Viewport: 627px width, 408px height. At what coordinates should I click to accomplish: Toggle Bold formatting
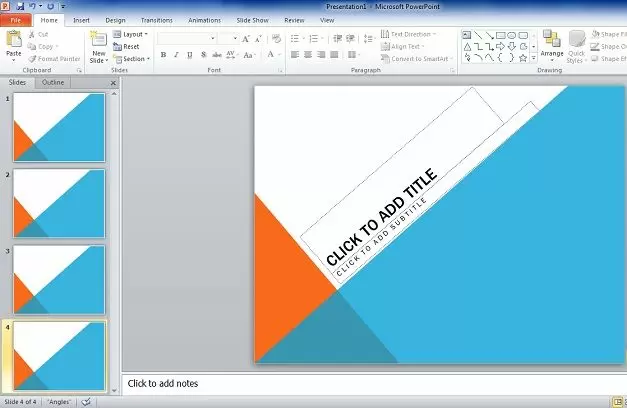click(x=163, y=54)
